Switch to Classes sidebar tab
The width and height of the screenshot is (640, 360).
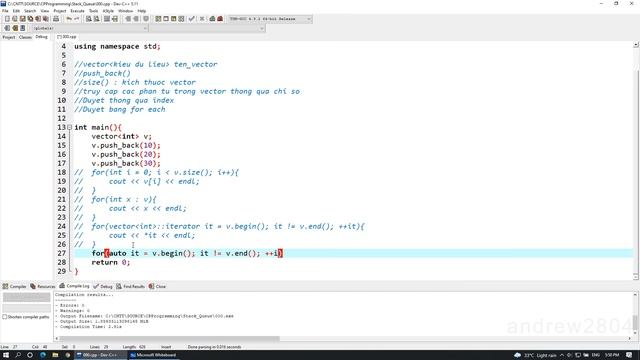click(25, 37)
